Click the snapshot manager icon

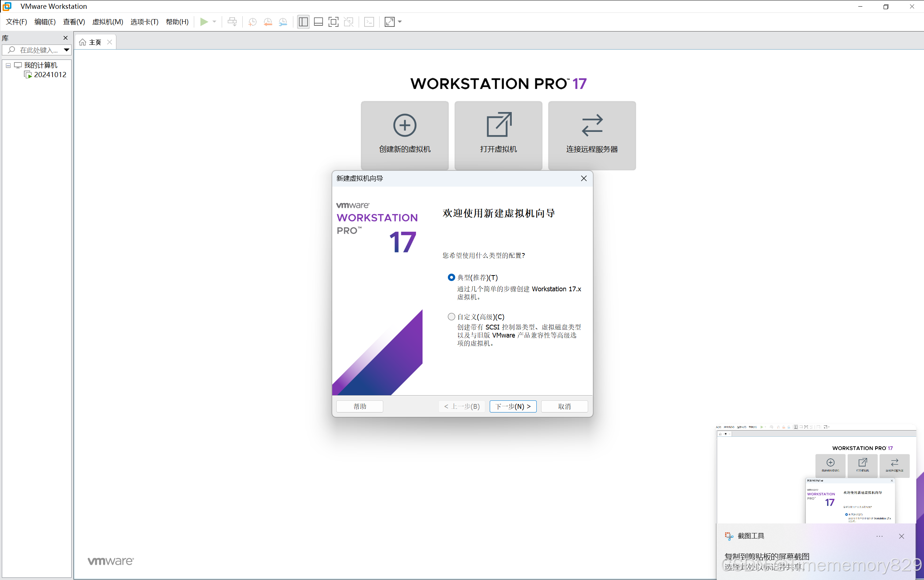[x=283, y=22]
